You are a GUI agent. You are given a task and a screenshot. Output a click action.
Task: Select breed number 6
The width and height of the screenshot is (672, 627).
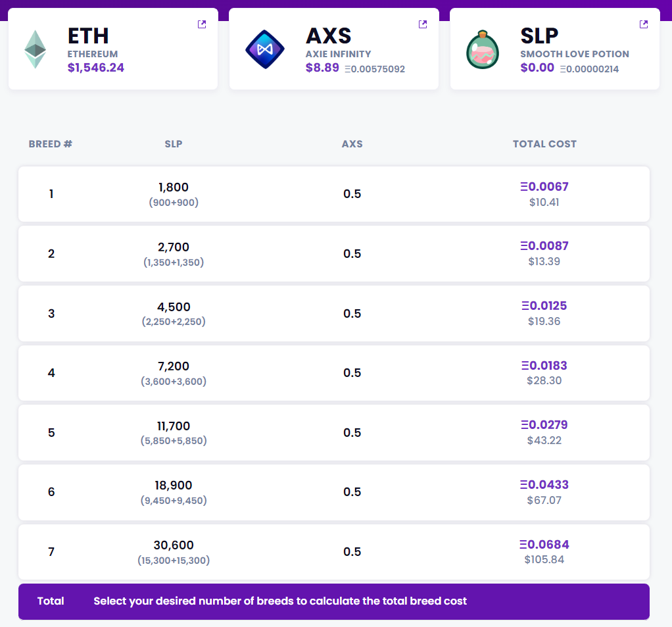(x=51, y=492)
